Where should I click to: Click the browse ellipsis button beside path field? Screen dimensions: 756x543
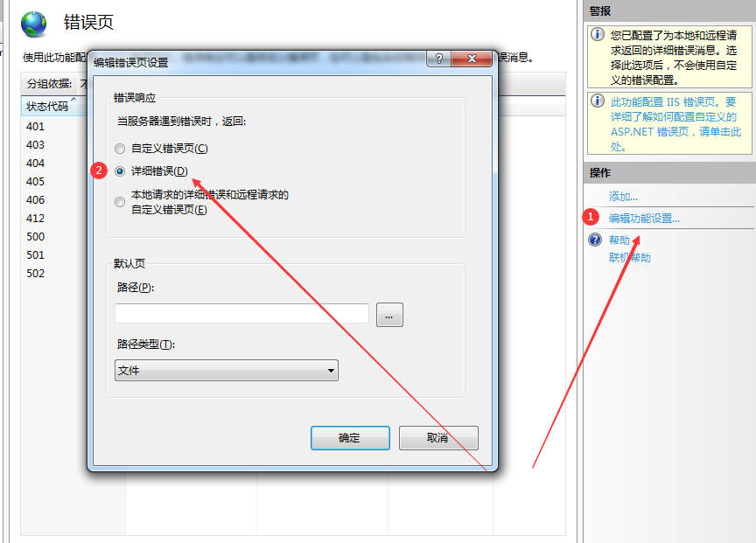point(389,315)
